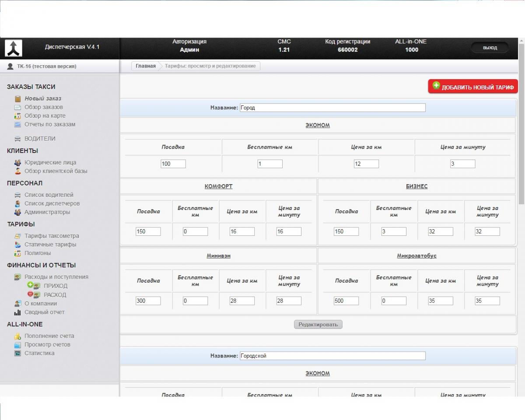
Task: Click the Редактировать button
Action: pos(318,325)
